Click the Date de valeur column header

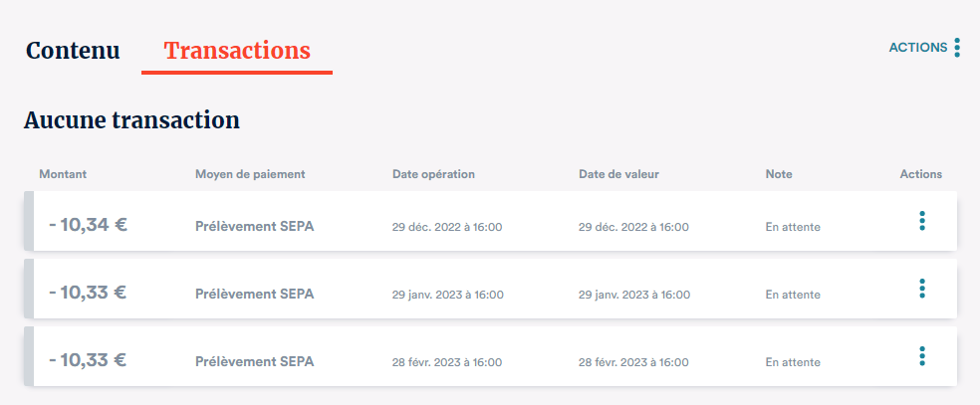point(618,174)
